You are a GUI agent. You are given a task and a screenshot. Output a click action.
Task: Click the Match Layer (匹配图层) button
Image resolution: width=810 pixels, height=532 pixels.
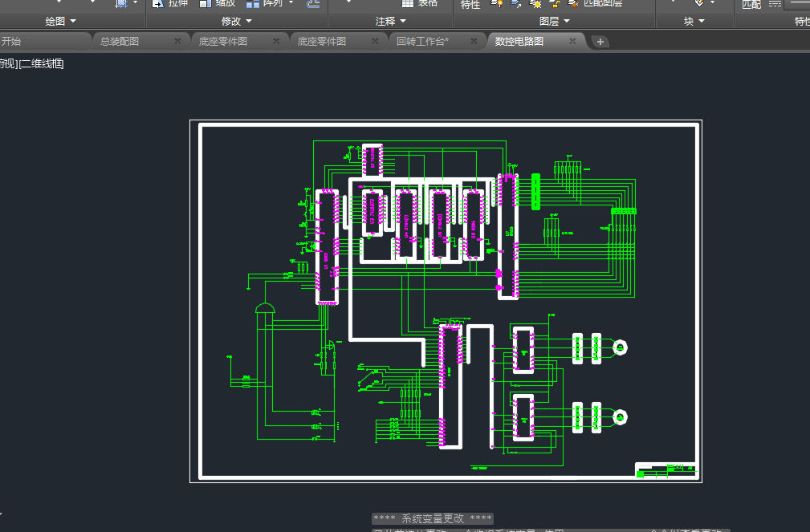click(x=602, y=3)
